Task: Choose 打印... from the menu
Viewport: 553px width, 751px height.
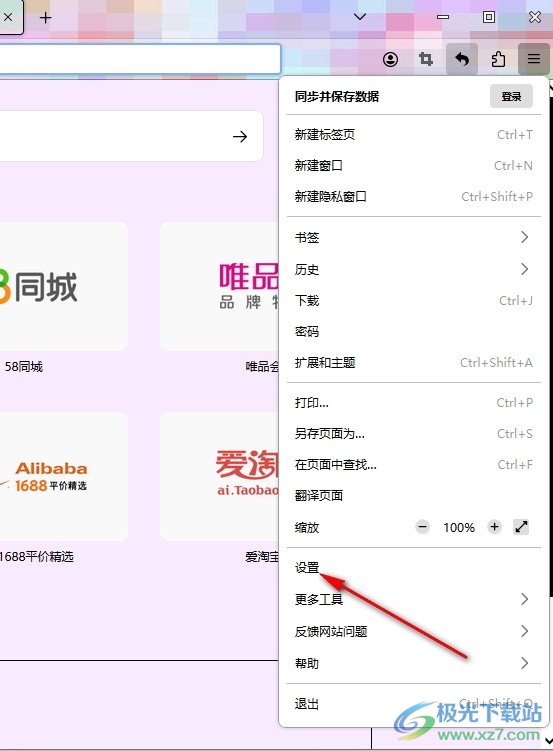Action: pos(414,403)
